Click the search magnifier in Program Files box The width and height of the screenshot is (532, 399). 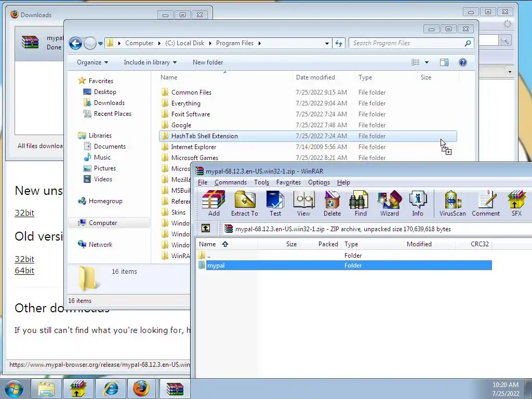click(x=468, y=43)
